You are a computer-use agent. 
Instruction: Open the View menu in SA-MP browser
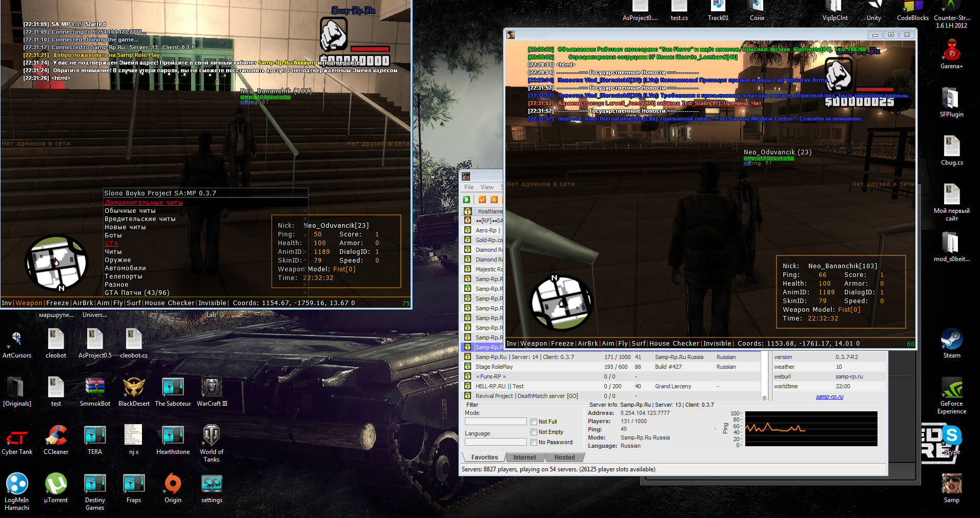click(487, 187)
